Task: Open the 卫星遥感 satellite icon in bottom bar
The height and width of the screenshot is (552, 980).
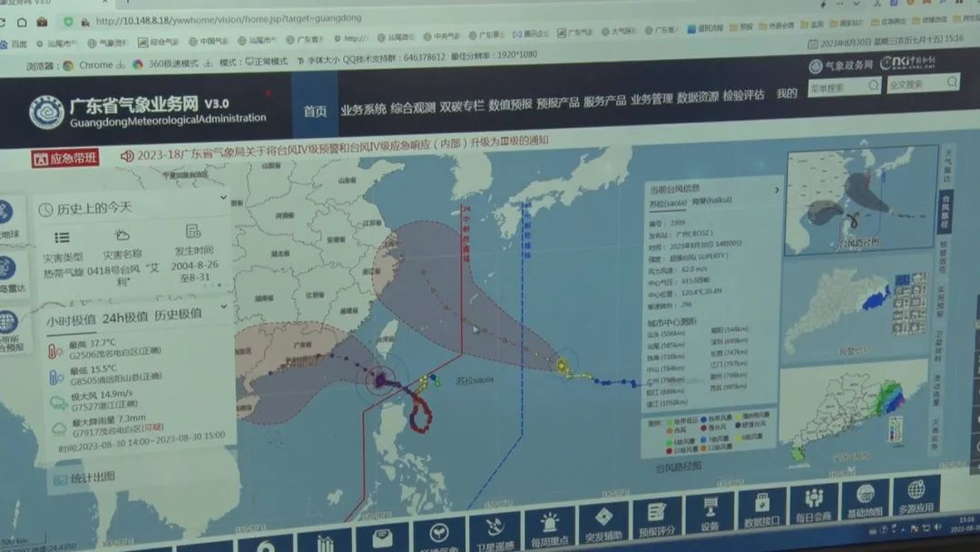Action: (495, 527)
